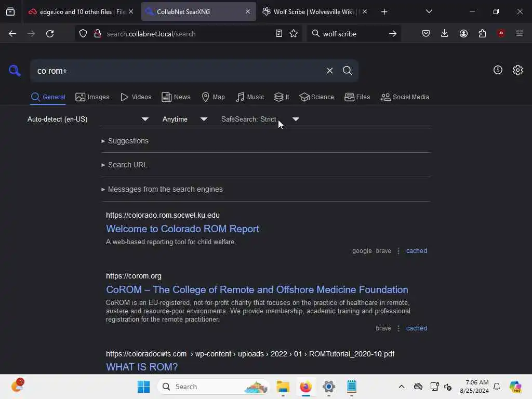Open engine options dots on CoROM result
The image size is (532, 399).
coord(398,328)
